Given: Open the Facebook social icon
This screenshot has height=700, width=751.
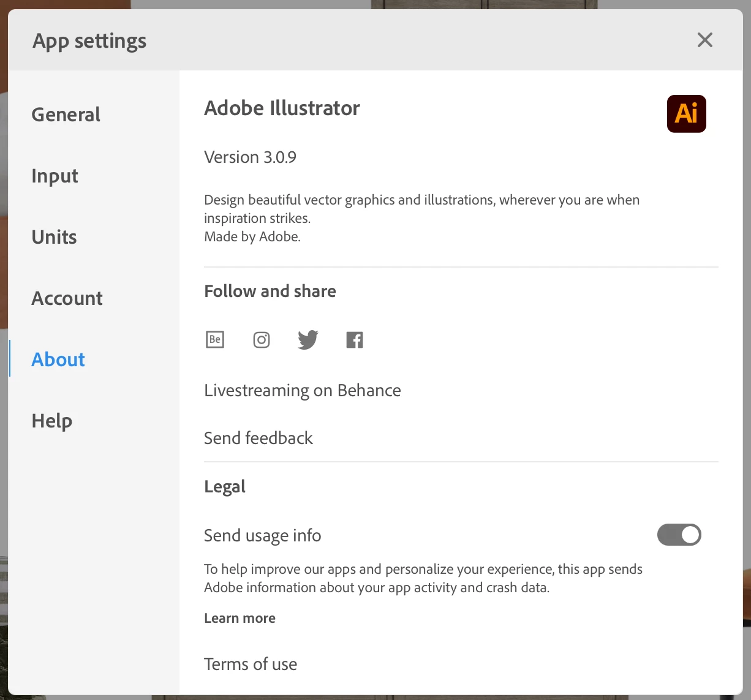Looking at the screenshot, I should [x=355, y=339].
